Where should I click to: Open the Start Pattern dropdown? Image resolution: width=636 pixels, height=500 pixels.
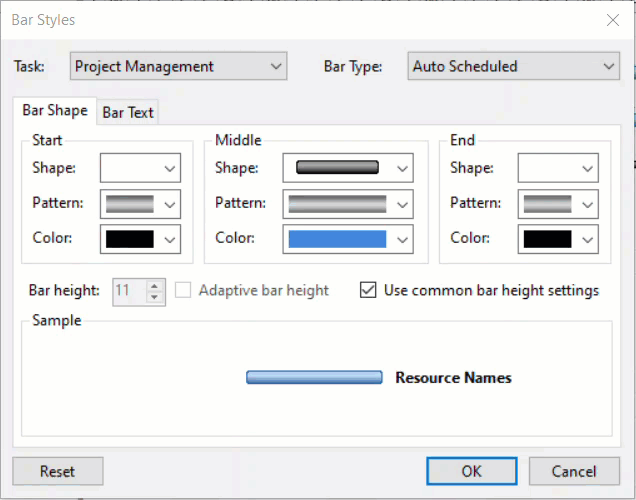point(140,203)
